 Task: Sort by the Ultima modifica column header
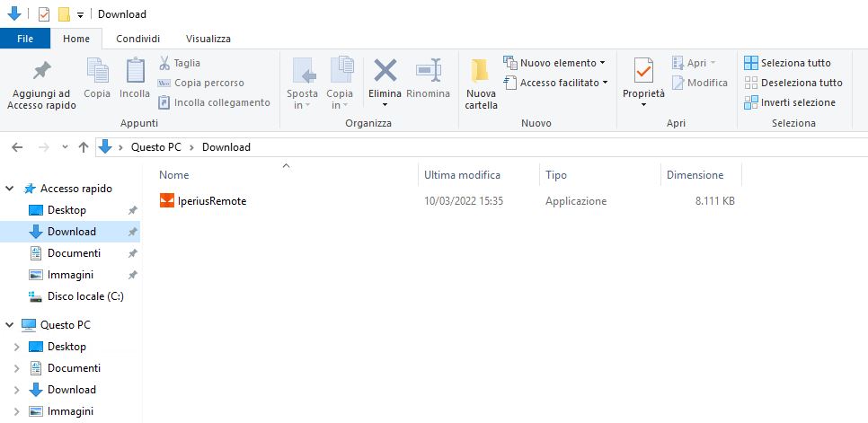click(462, 175)
